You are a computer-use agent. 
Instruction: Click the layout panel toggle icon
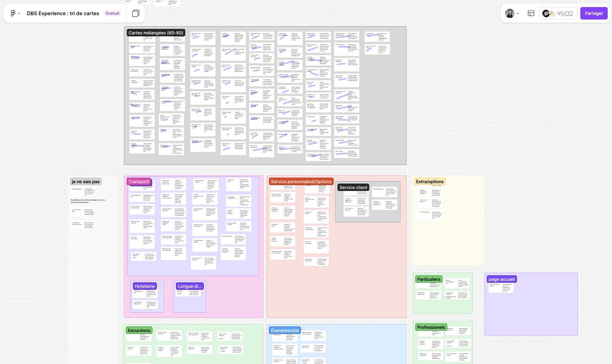click(531, 13)
